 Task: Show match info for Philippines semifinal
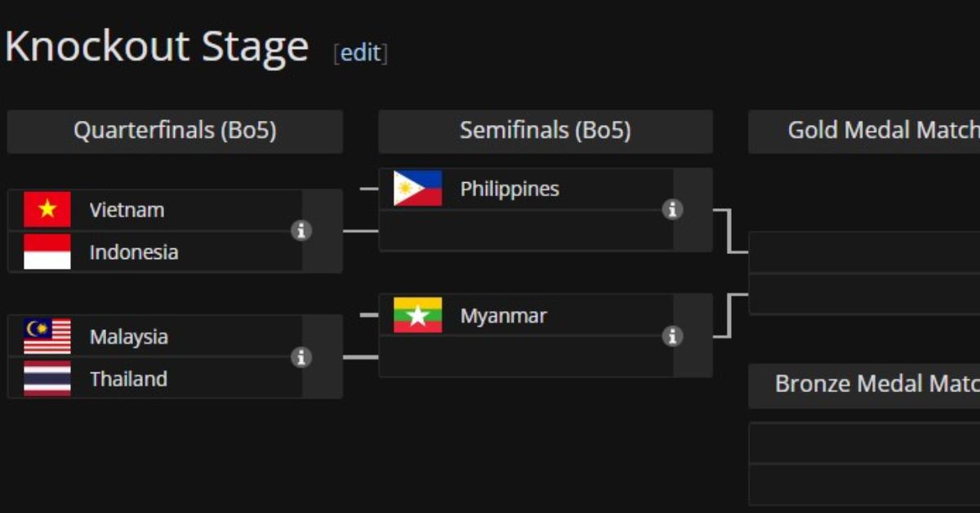(672, 210)
